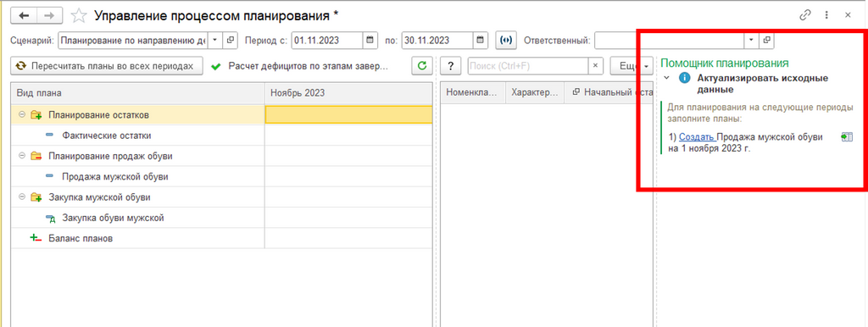This screenshot has width=868, height=327.
Task: Click the Ноябрь 2023 column header
Action: [x=348, y=93]
